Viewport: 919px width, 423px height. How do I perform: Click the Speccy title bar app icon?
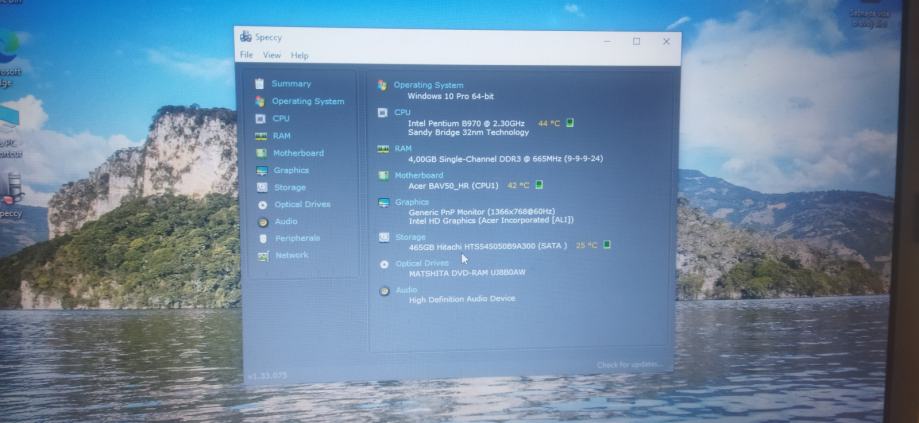point(246,37)
